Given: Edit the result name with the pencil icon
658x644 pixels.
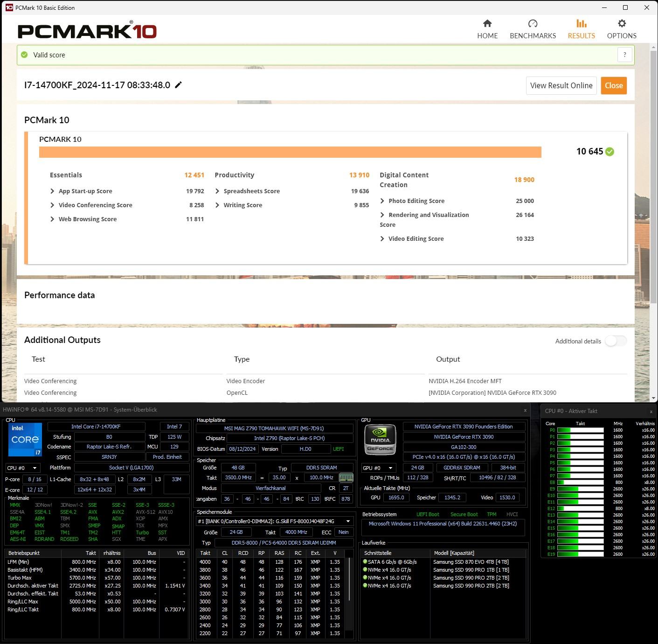Looking at the screenshot, I should [x=178, y=85].
